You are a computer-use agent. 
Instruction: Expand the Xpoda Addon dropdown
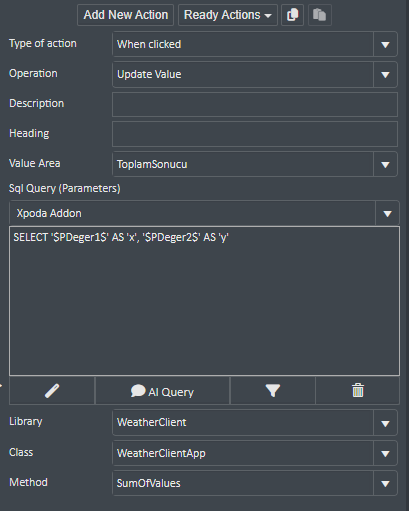[387, 213]
